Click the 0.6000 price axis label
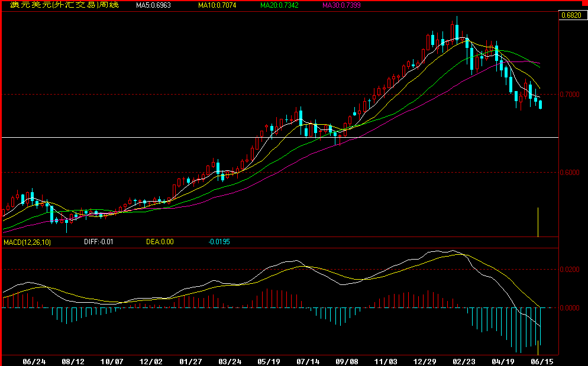588x366 pixels. click(x=570, y=173)
